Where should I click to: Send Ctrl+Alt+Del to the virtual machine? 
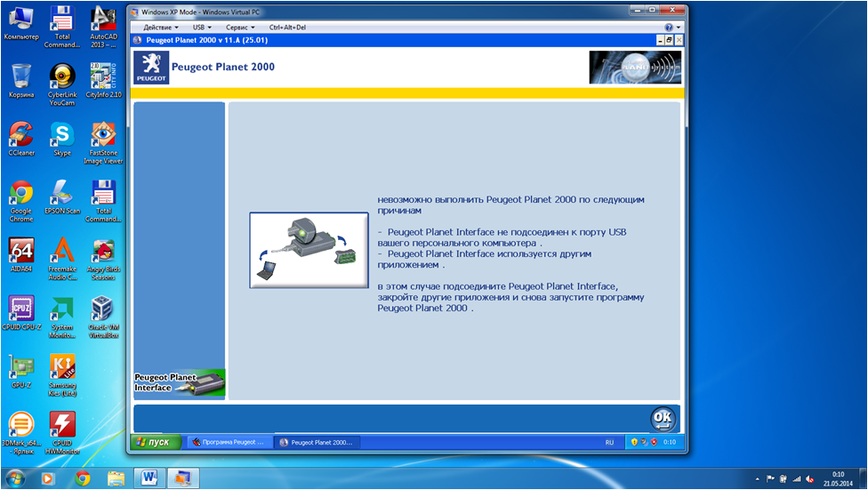click(x=287, y=28)
